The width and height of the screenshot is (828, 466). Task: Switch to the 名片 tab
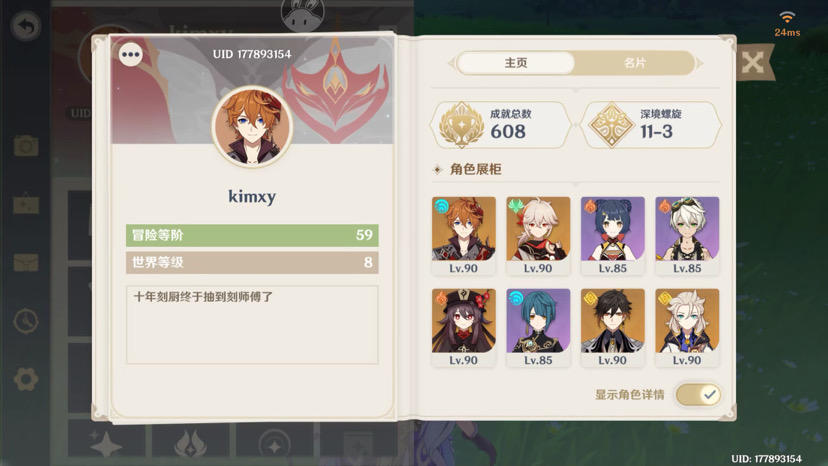coord(634,63)
